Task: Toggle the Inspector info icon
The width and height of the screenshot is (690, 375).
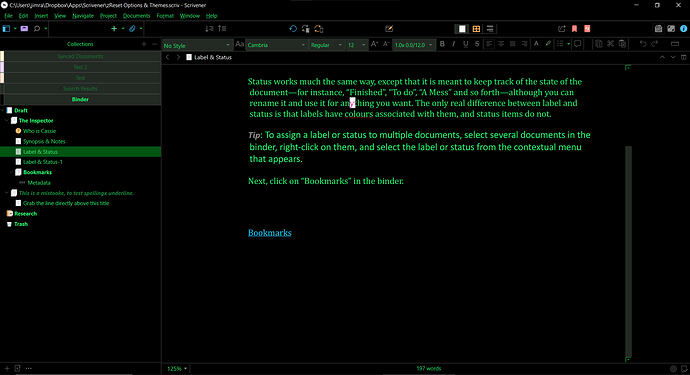Action: coord(683,29)
